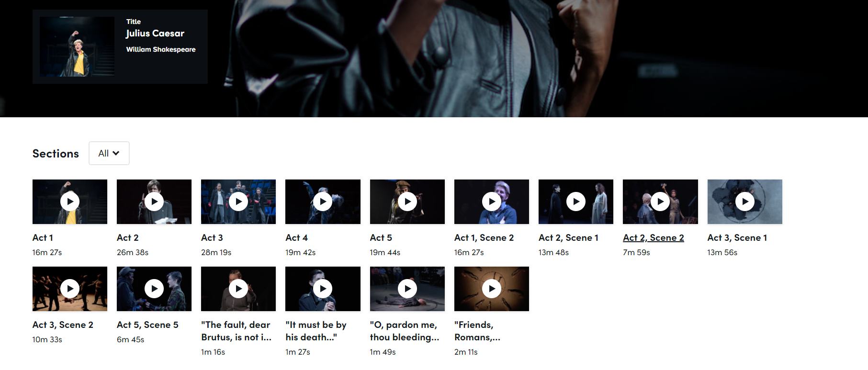Open the Act 3, Scene 1 title link
The width and height of the screenshot is (868, 370).
click(x=737, y=237)
